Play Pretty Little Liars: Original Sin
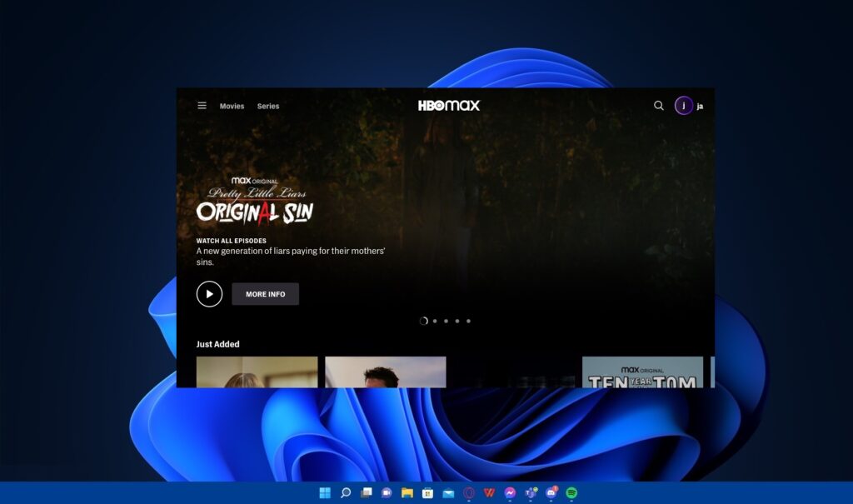Image resolution: width=853 pixels, height=504 pixels. click(x=209, y=294)
